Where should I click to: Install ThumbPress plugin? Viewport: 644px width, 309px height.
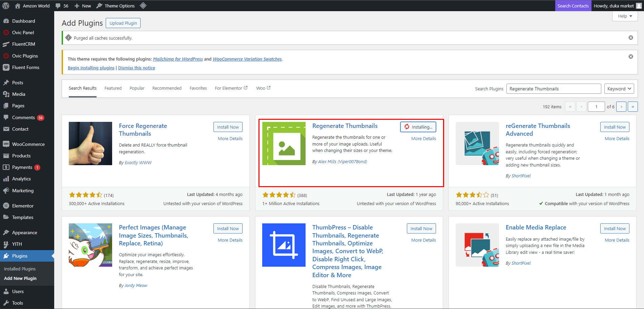pyautogui.click(x=421, y=228)
